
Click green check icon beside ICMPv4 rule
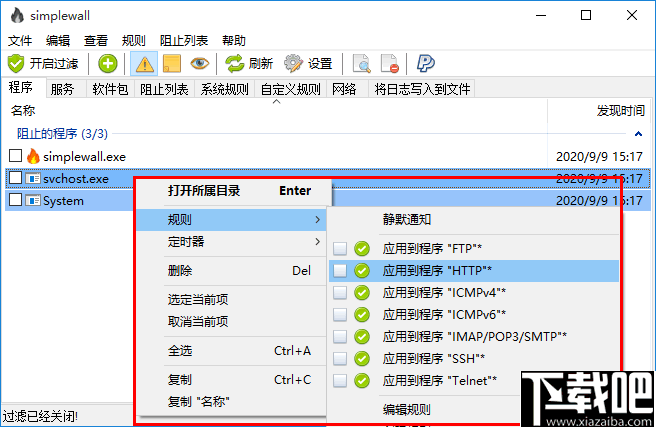362,292
